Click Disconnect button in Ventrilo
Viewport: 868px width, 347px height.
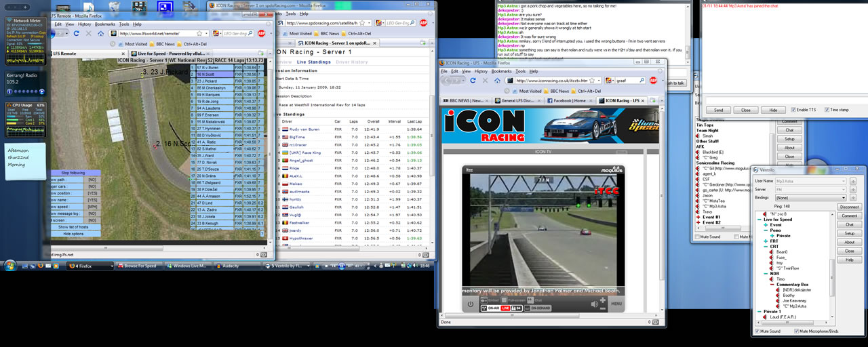coord(849,207)
